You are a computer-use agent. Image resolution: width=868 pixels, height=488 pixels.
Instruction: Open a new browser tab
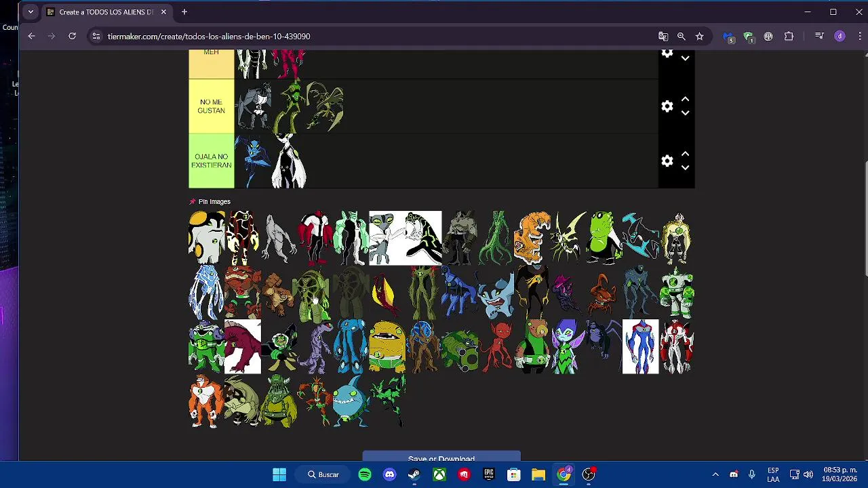pyautogui.click(x=184, y=12)
